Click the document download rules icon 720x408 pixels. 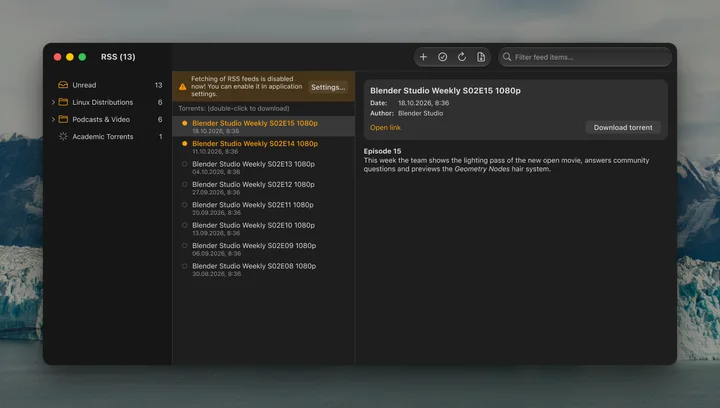[x=481, y=57]
